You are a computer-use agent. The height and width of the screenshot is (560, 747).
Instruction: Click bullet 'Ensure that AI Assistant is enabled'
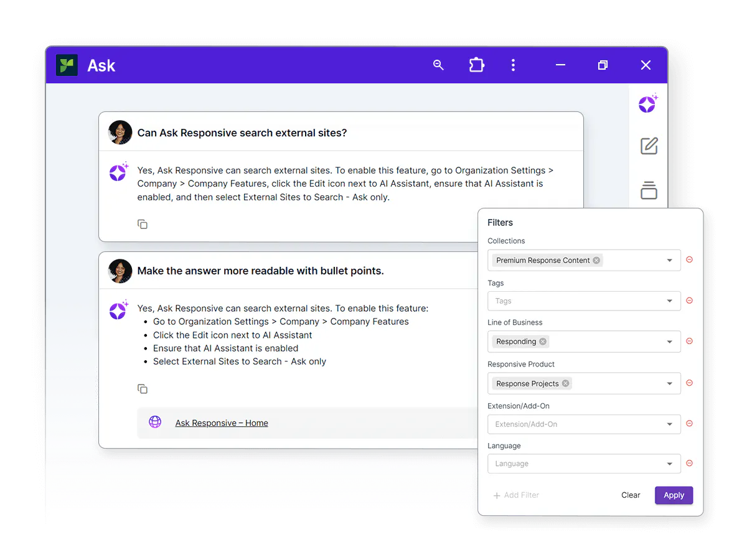pyautogui.click(x=226, y=348)
